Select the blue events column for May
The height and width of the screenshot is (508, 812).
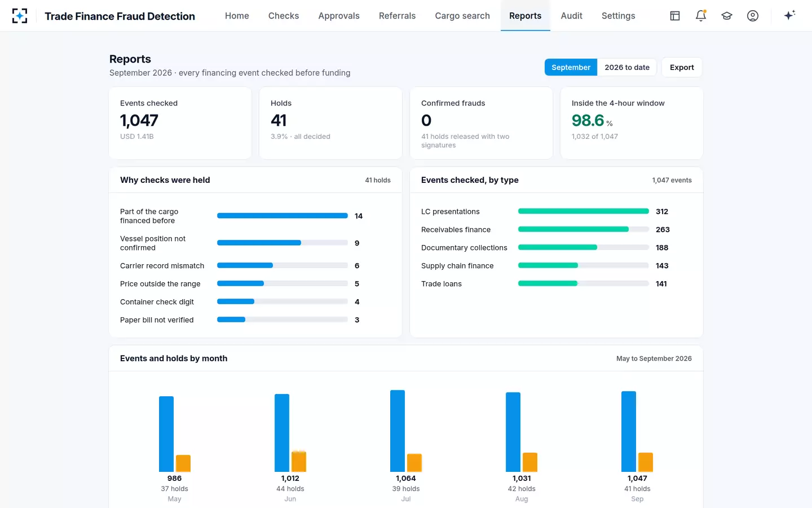coord(166,434)
